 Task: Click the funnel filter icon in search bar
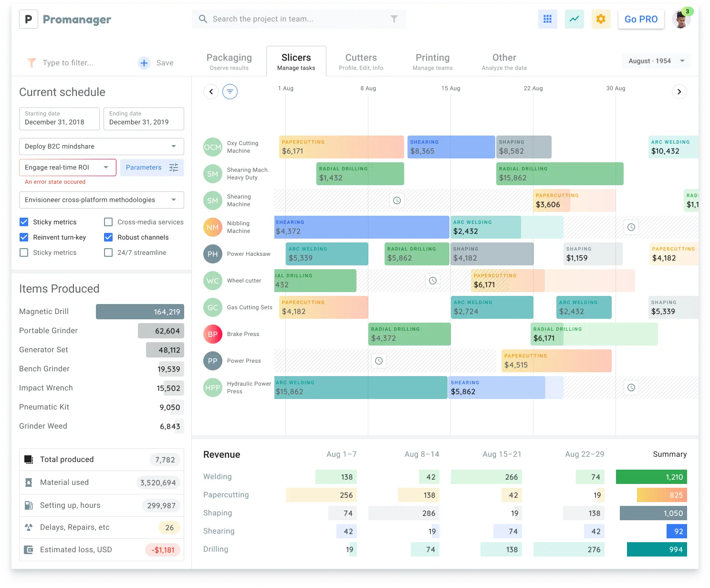(x=394, y=19)
